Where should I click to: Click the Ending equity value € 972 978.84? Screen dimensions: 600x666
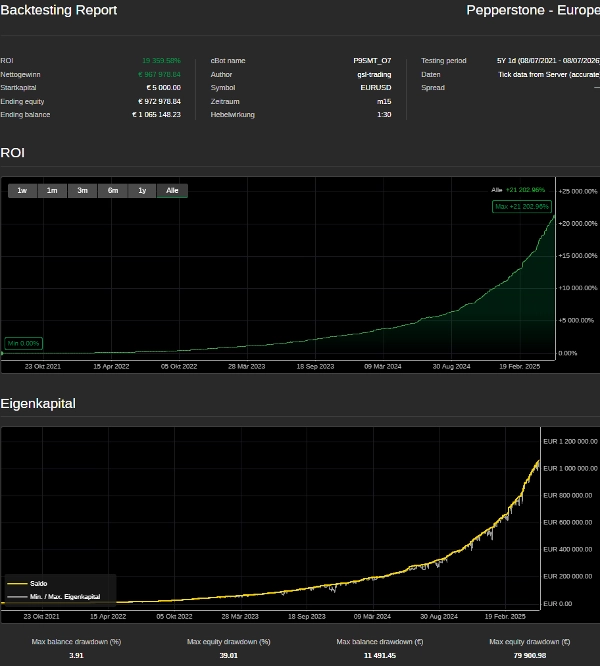pyautogui.click(x=159, y=102)
